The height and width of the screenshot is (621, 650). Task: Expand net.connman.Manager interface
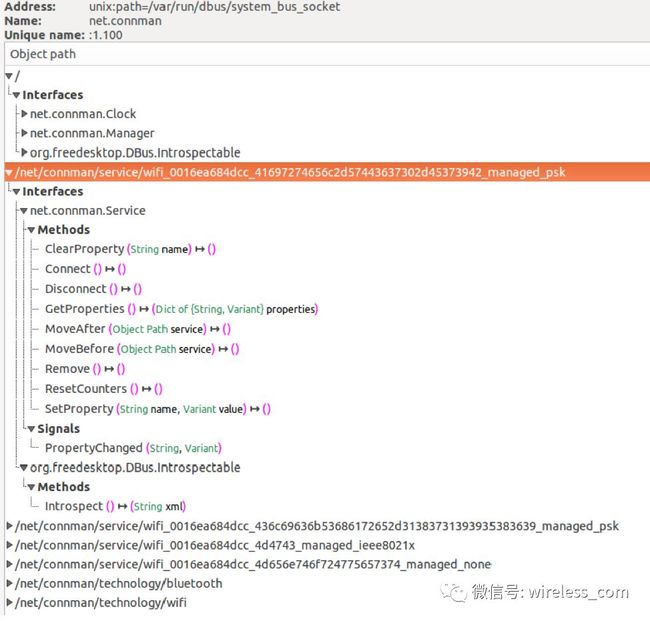(24, 133)
